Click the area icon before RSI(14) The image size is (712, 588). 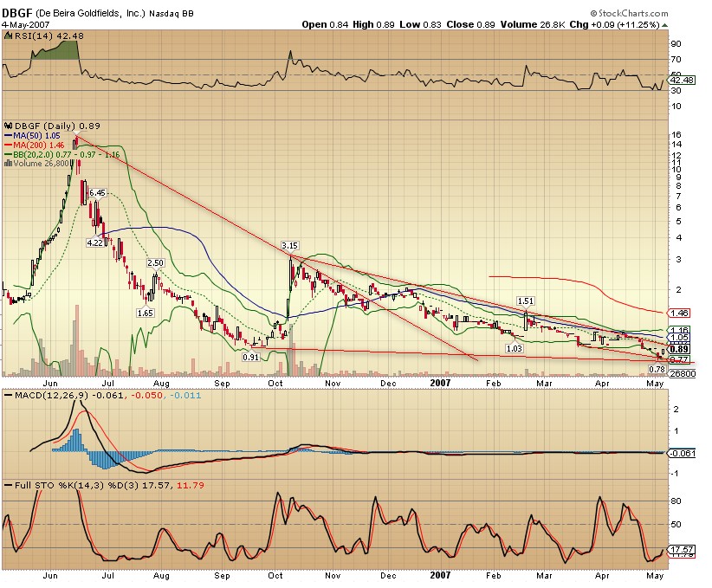[x=8, y=36]
